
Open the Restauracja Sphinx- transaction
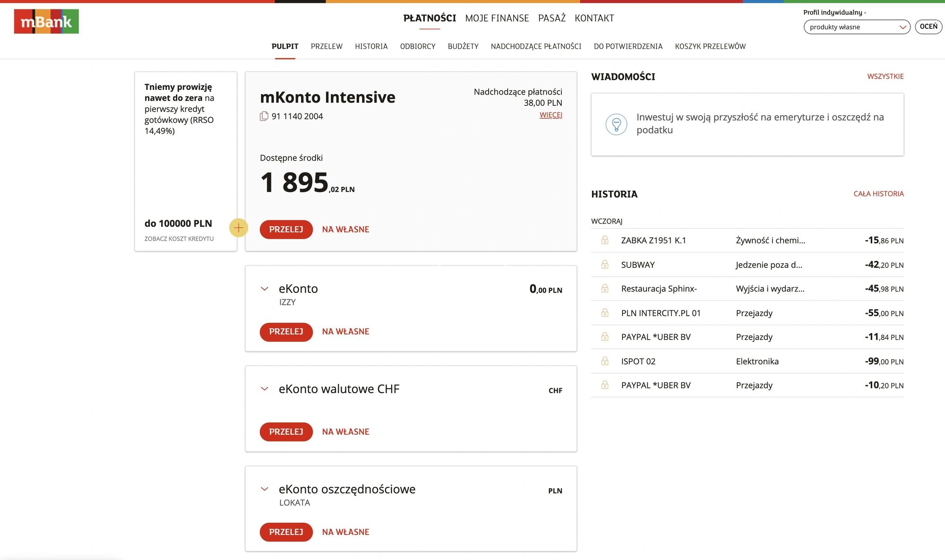click(x=747, y=288)
